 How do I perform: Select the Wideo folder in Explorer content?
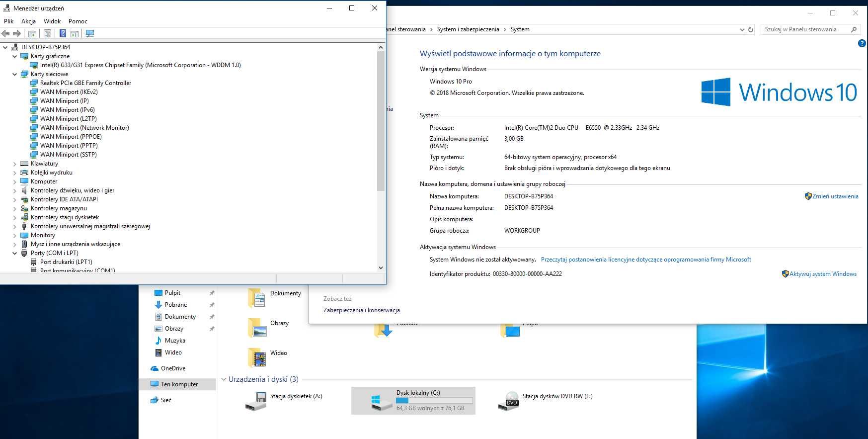(x=267, y=357)
